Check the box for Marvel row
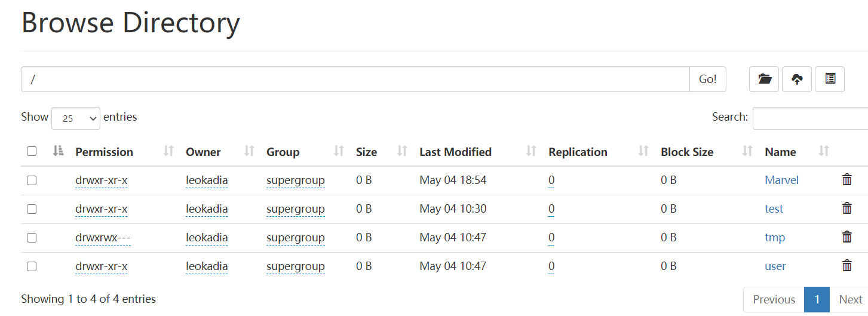The height and width of the screenshot is (316, 868). click(32, 180)
